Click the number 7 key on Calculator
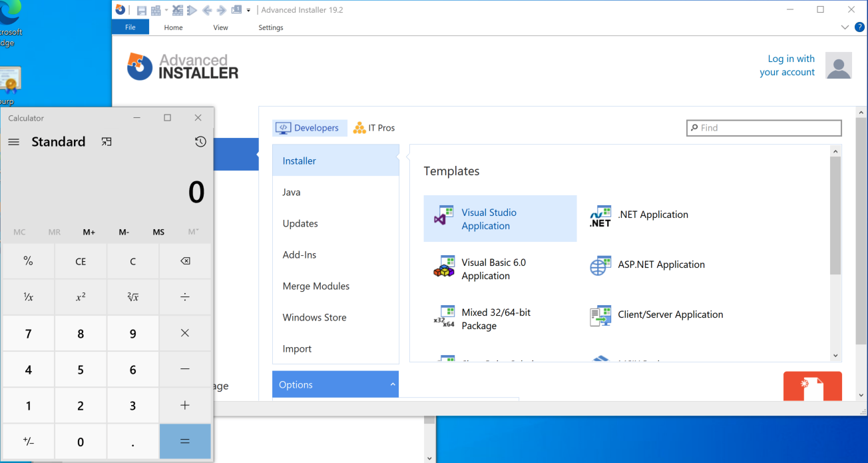This screenshot has height=463, width=868. click(28, 333)
